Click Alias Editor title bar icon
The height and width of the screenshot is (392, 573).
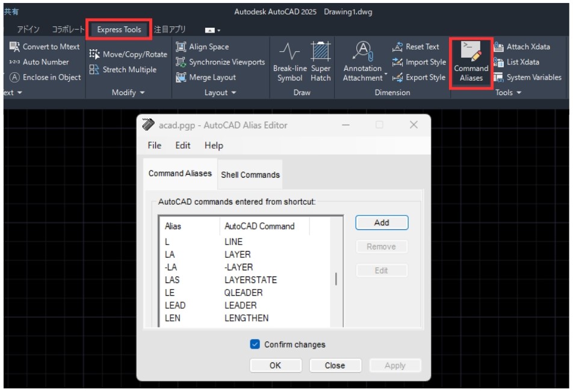click(x=148, y=125)
